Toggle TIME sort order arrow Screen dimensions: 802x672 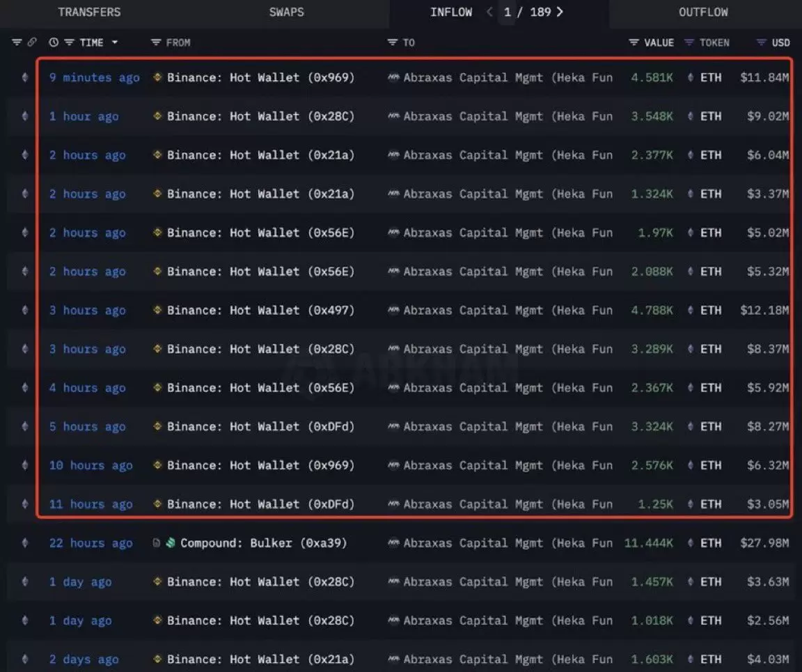pos(115,42)
